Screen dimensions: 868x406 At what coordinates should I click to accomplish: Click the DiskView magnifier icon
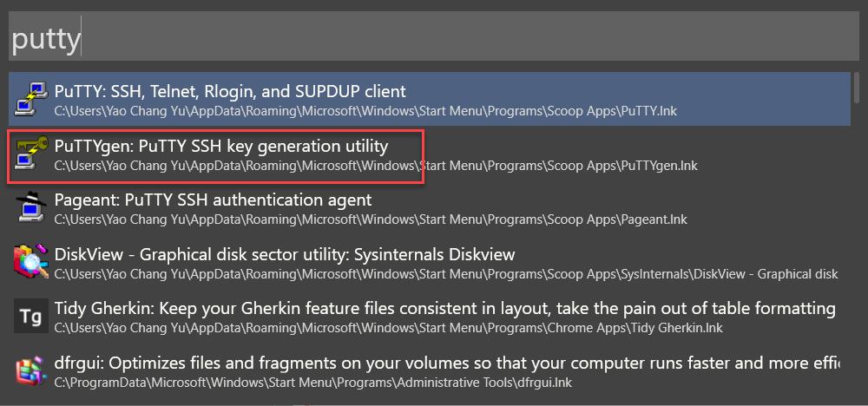click(30, 262)
